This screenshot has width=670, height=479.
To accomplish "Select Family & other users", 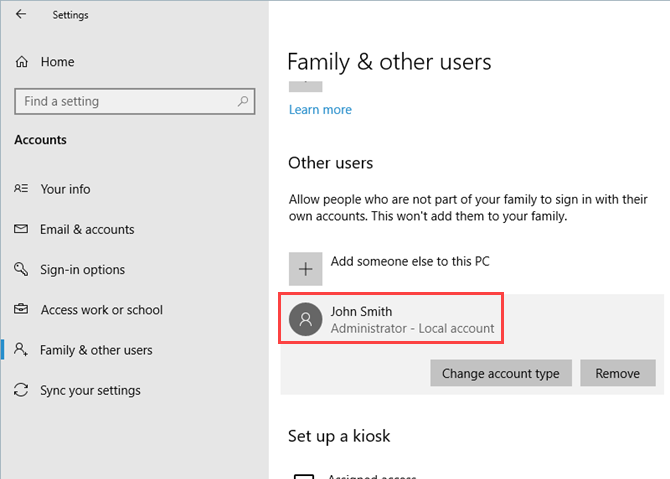I will [96, 350].
